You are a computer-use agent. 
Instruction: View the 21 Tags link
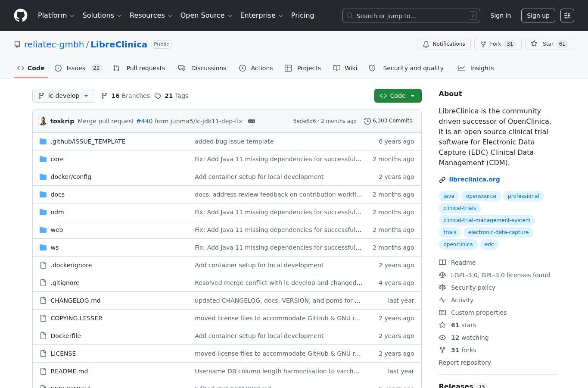pyautogui.click(x=171, y=96)
